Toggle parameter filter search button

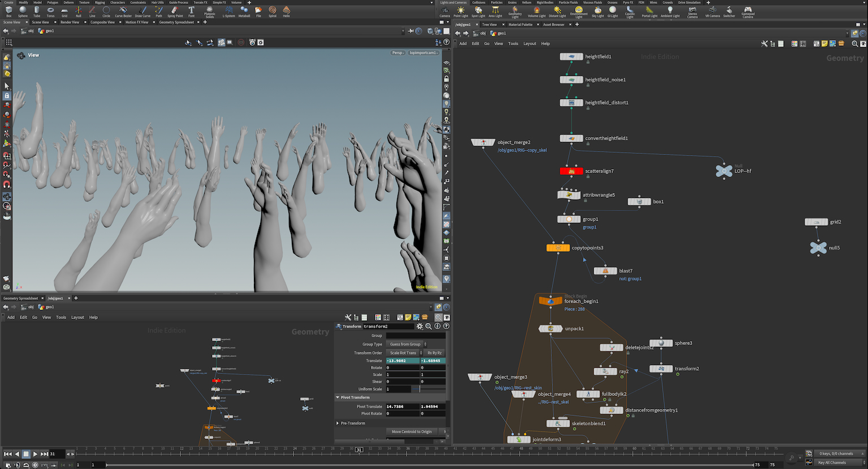click(x=429, y=326)
